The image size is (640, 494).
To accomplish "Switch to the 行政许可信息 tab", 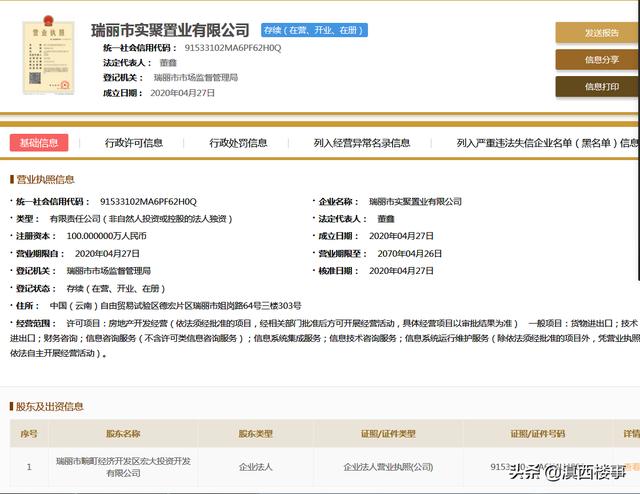I will (134, 143).
